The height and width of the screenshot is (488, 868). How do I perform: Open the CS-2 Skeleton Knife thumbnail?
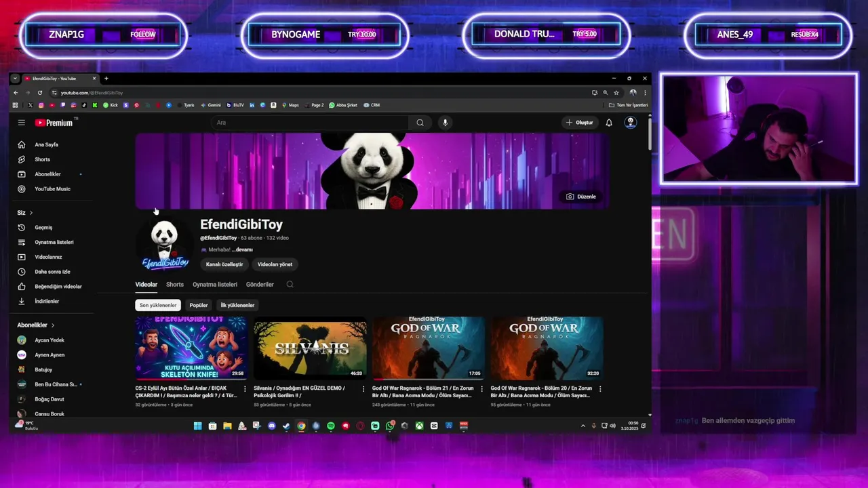click(191, 348)
